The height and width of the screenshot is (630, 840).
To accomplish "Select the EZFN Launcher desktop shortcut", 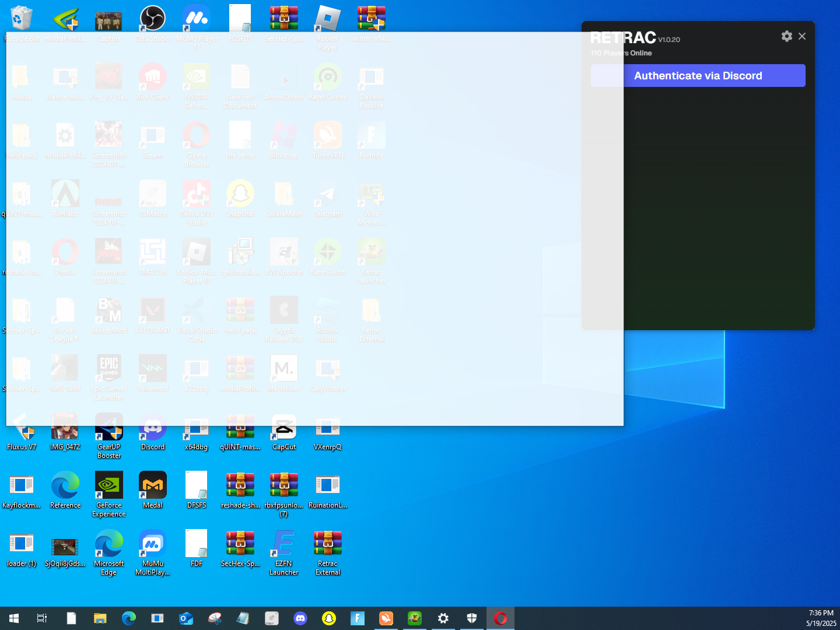I will 284,553.
